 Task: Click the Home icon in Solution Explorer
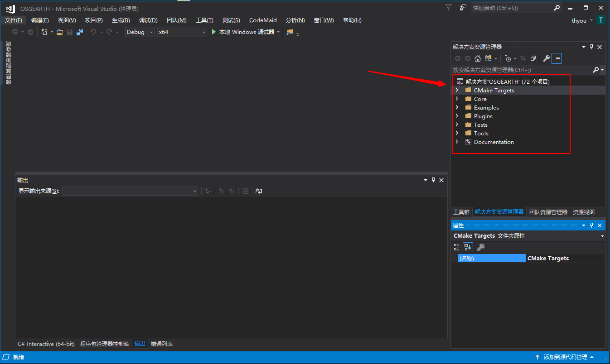coord(477,58)
